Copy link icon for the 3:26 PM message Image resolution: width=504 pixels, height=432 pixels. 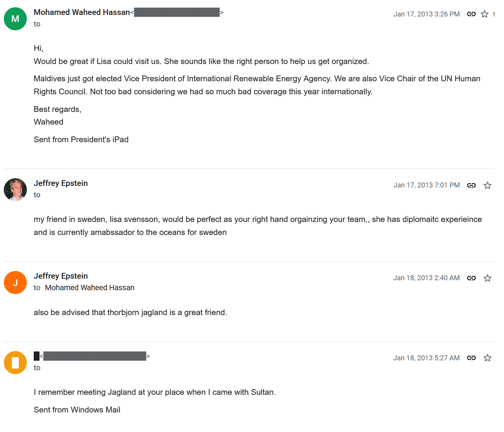471,14
